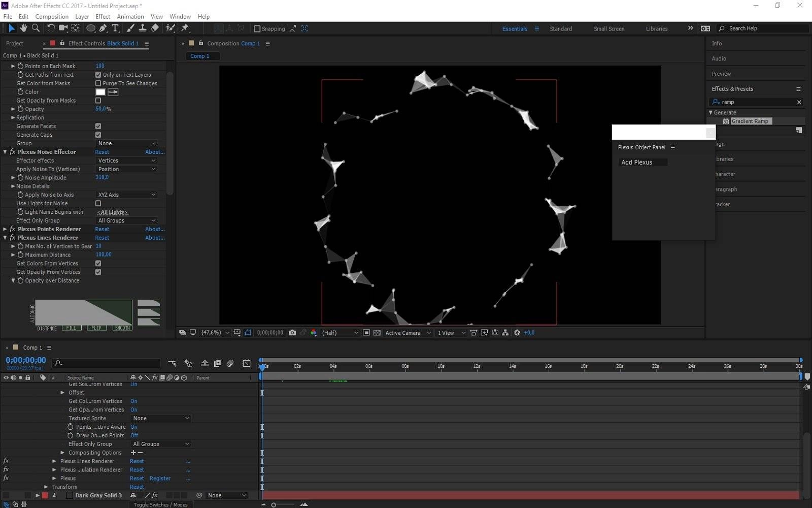
Task: Select Gradient Ramp effect in presets
Action: [750, 121]
